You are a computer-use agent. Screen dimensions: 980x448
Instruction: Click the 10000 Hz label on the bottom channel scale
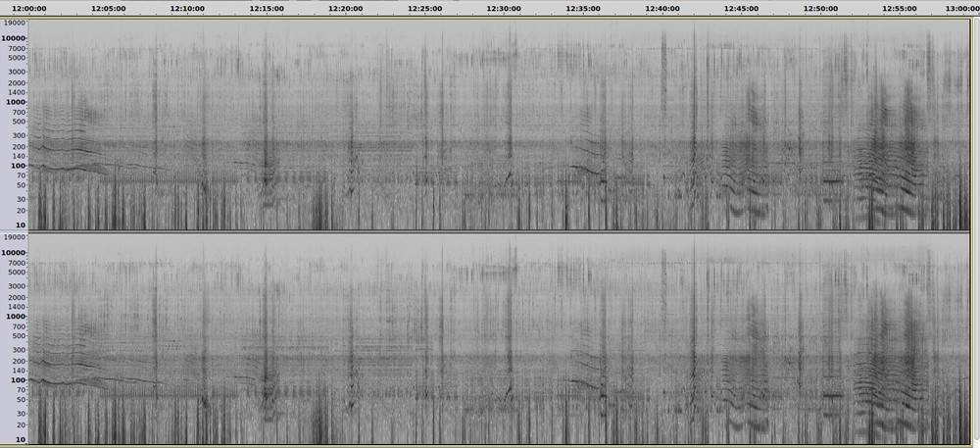(15, 253)
